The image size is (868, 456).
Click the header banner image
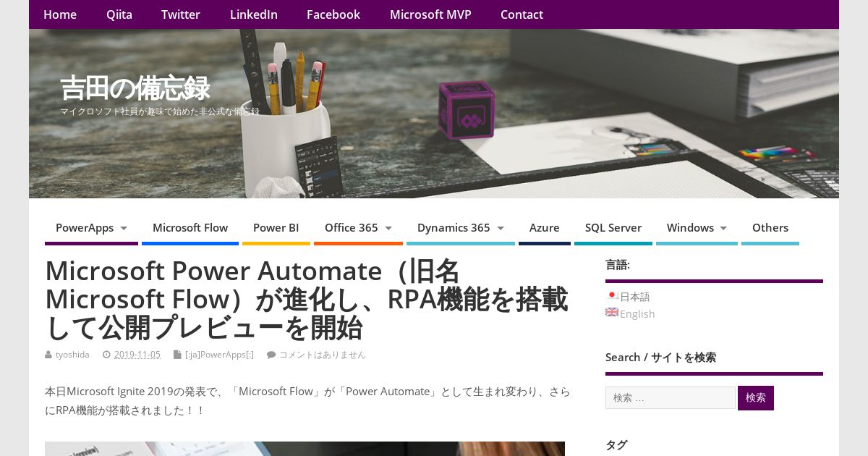point(434,114)
